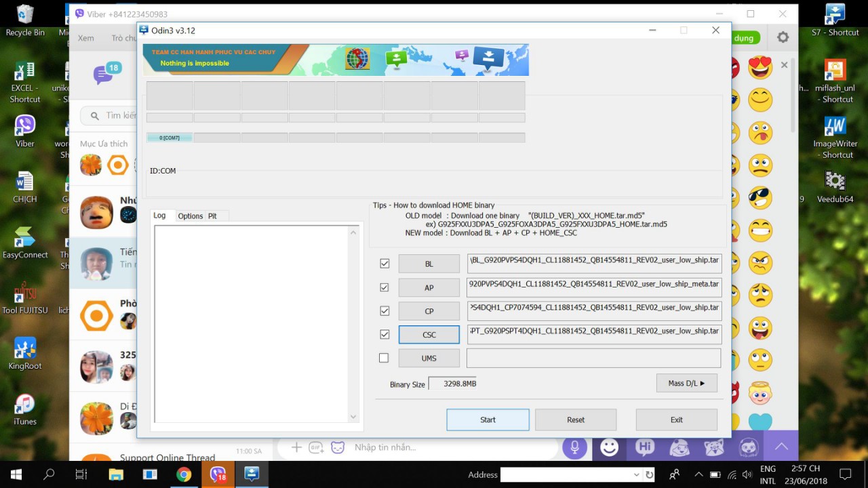Open Viber settings gear icon
The image size is (868, 488).
[x=783, y=38]
